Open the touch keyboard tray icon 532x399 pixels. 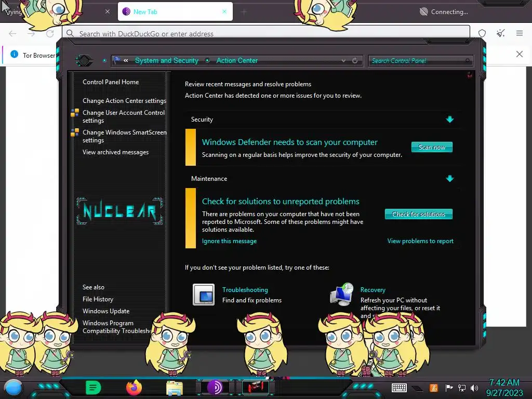(399, 388)
